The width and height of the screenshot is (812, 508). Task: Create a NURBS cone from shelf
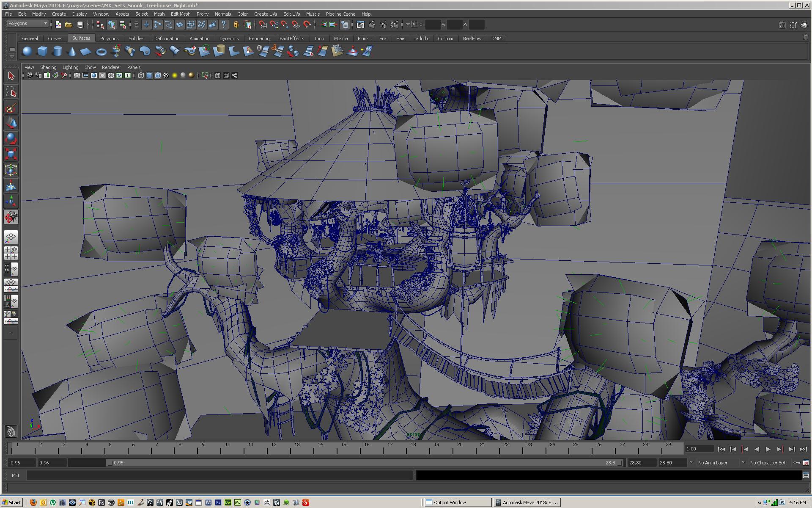tap(72, 51)
